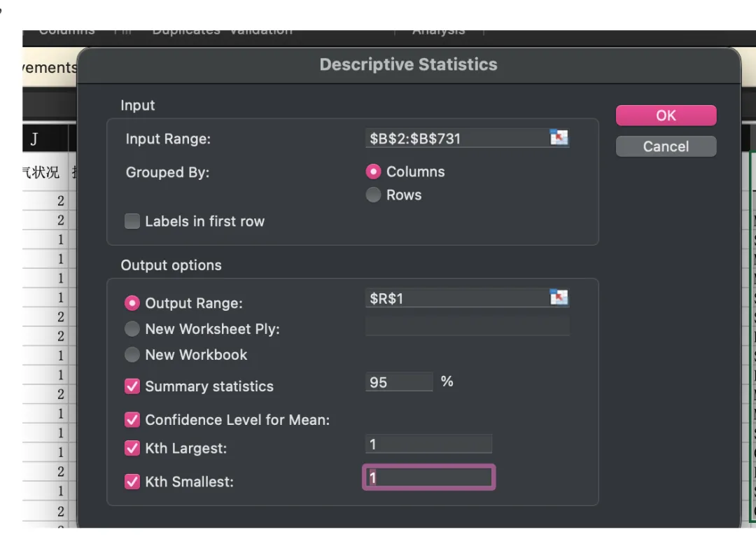756x539 pixels.
Task: Disable the Kth Largest option
Action: [x=132, y=448]
